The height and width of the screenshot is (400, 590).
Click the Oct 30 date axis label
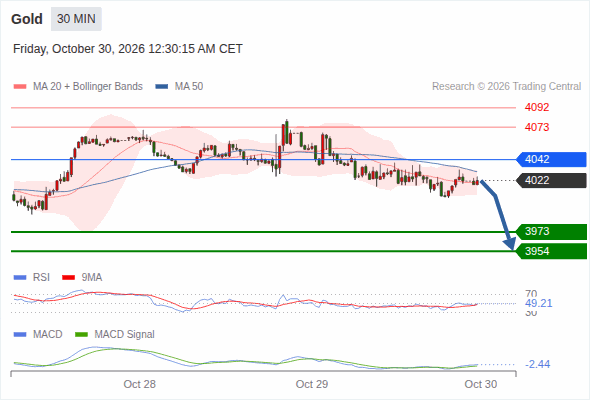[481, 384]
